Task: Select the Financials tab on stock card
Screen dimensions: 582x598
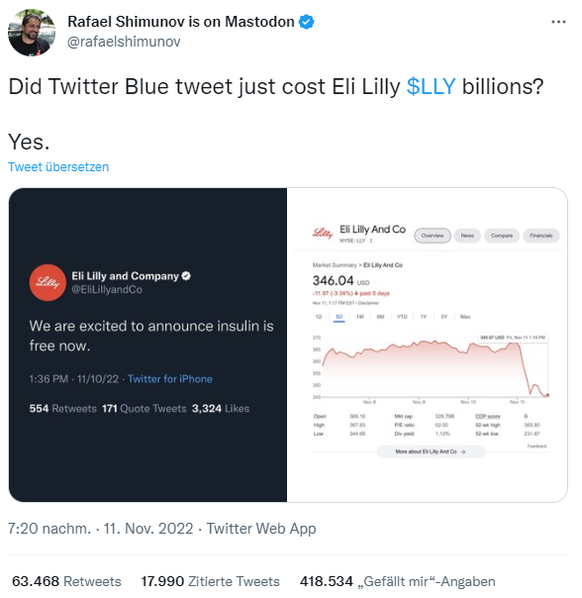Action: [x=541, y=235]
